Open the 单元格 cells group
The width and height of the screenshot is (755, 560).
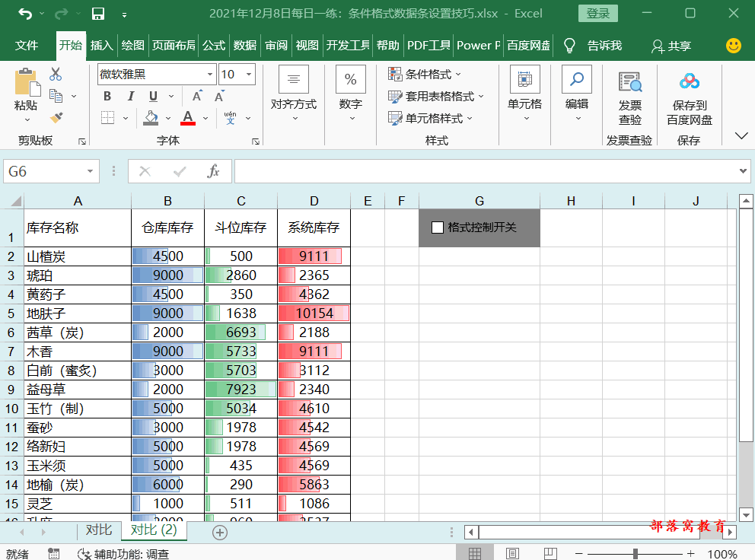click(525, 93)
